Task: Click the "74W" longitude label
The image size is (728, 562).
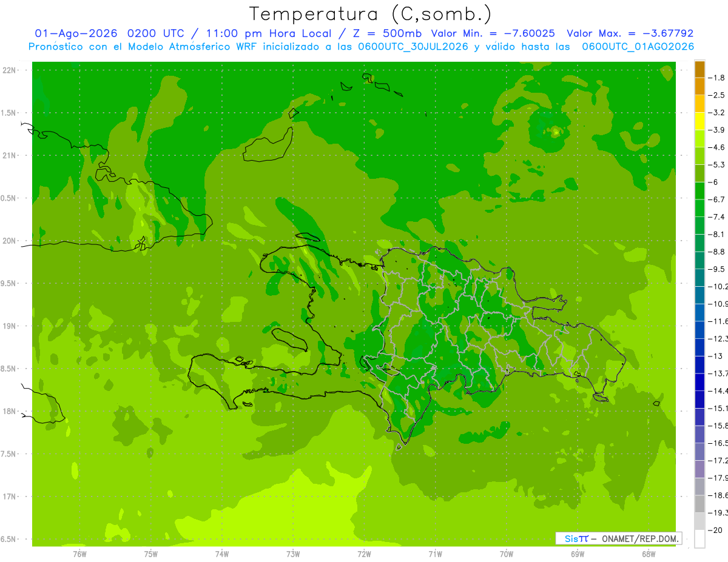Action: pos(222,554)
